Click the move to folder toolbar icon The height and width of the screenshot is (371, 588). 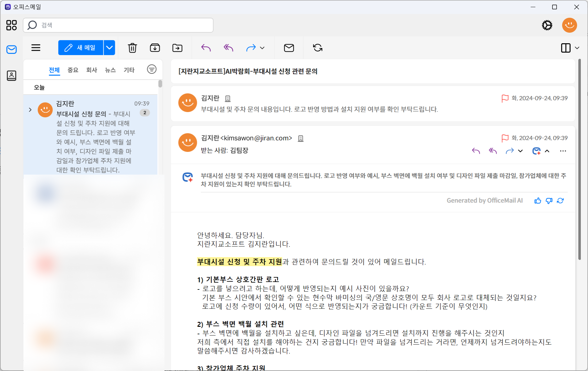(x=177, y=48)
